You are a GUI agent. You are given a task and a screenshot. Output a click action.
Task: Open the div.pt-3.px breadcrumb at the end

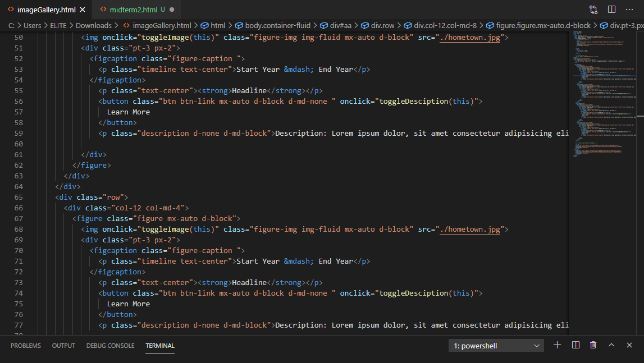[627, 25]
